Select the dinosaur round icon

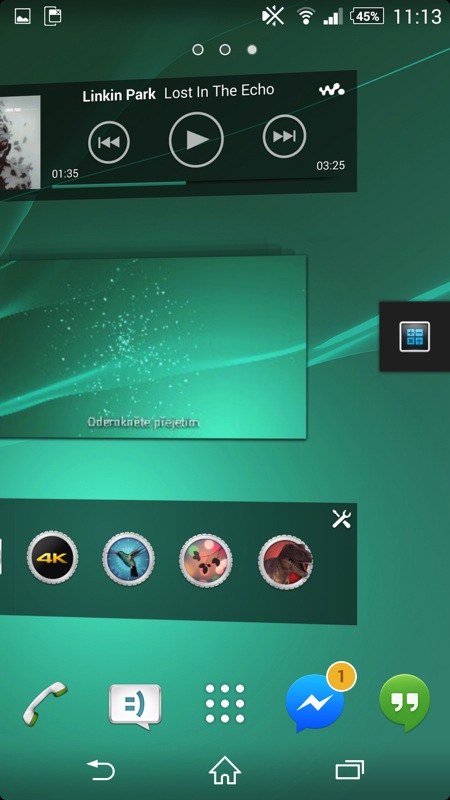point(285,562)
